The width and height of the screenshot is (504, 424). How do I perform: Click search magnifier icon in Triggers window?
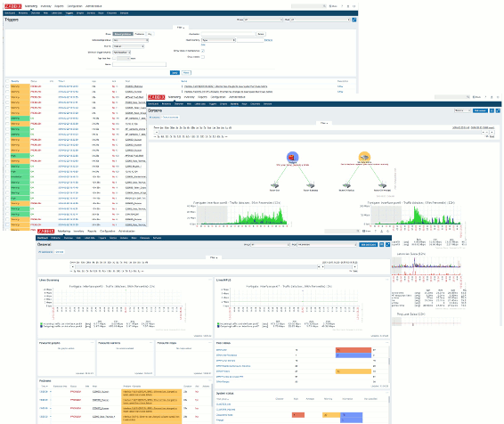324,6
